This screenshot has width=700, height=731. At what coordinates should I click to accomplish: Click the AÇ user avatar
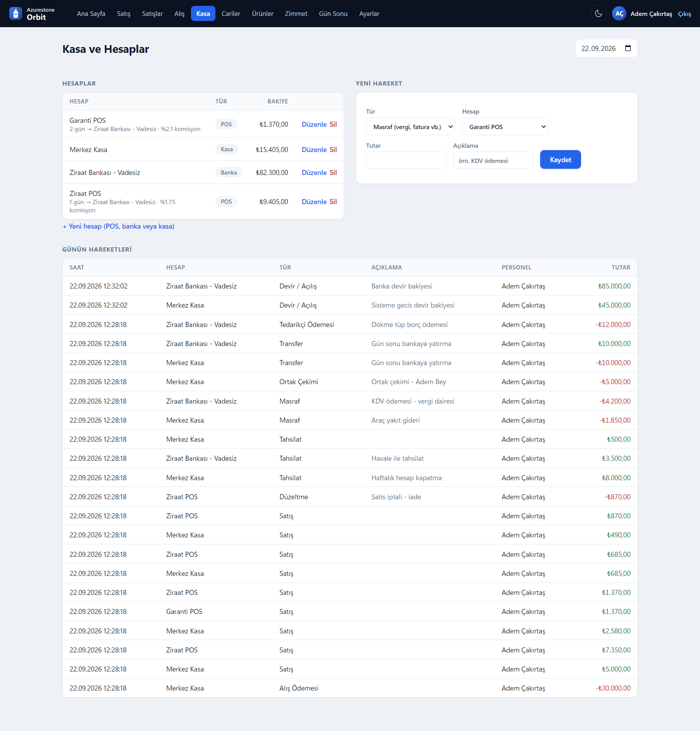(619, 14)
